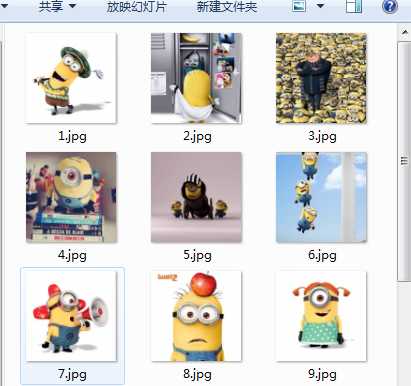Click the scrollbar up arrow
The image size is (411, 386).
(x=404, y=33)
